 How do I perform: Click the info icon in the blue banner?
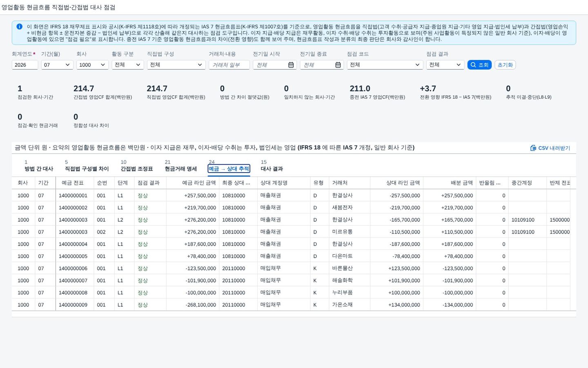point(19,27)
